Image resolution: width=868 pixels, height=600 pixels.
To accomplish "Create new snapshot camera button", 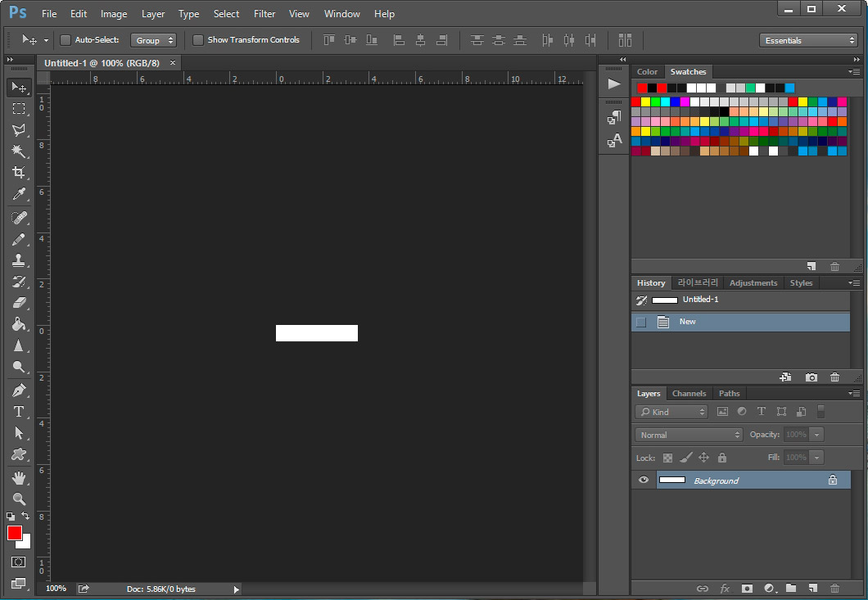I will pyautogui.click(x=811, y=377).
